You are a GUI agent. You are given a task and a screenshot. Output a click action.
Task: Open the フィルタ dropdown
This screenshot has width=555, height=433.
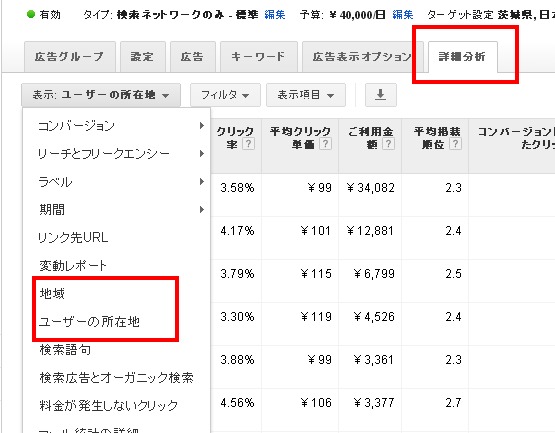(225, 95)
